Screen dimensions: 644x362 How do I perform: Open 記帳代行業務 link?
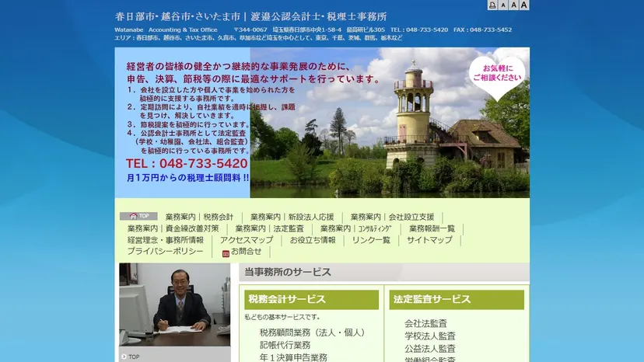coord(285,345)
